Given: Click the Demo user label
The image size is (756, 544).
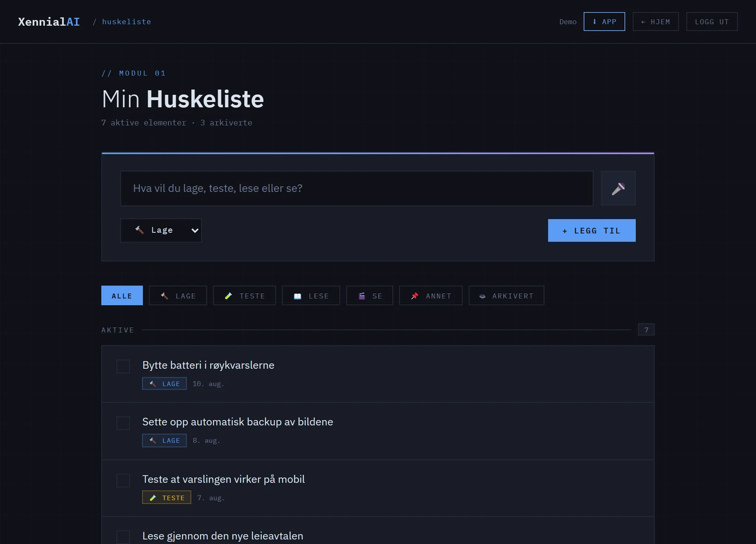Looking at the screenshot, I should tap(568, 22).
